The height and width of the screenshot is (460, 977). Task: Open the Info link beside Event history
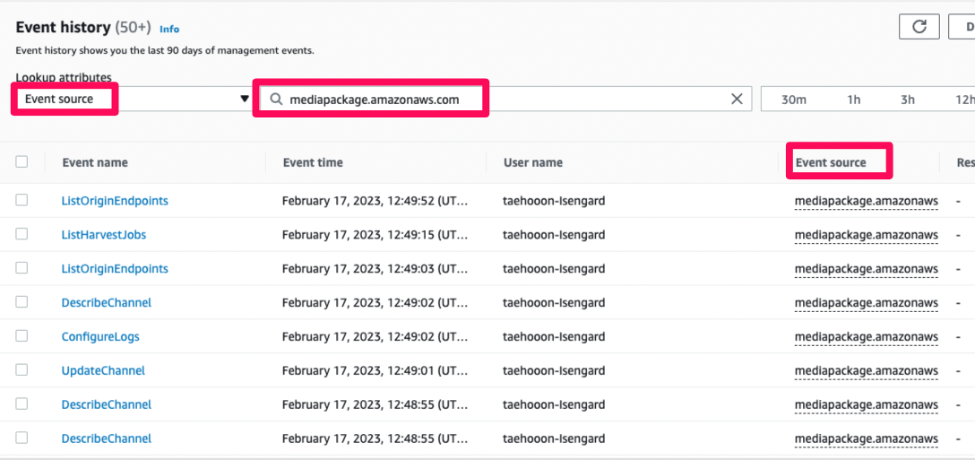click(170, 29)
